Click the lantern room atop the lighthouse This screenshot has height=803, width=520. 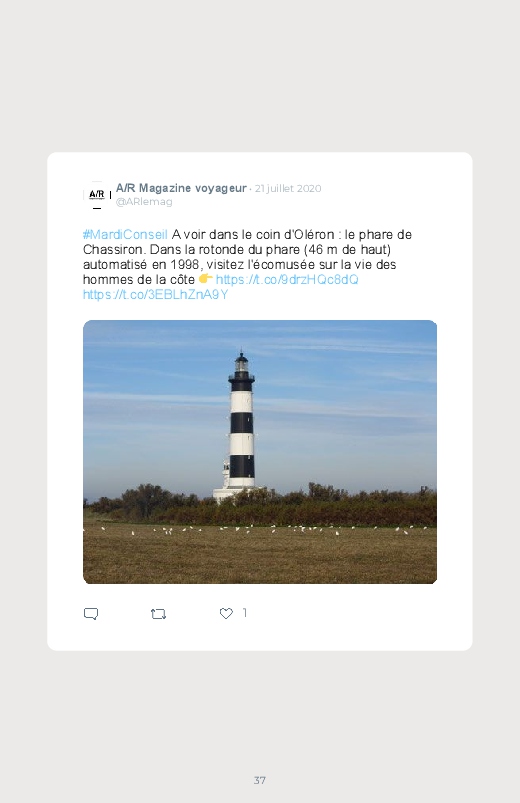241,364
